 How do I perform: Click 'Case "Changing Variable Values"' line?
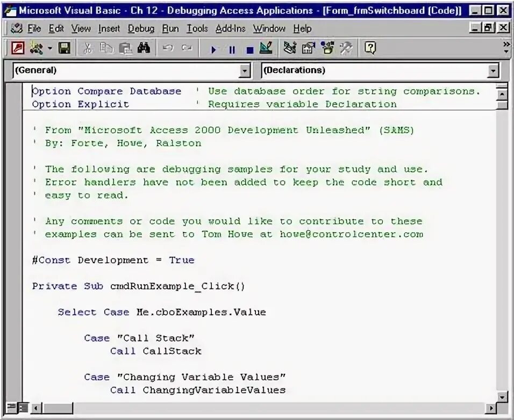point(185,377)
